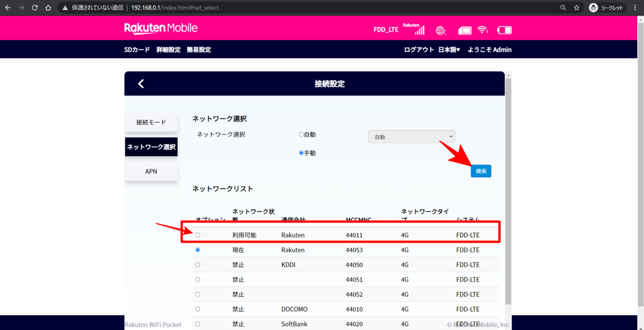
Task: Select the radio for Rakuten 44053
Action: point(197,250)
